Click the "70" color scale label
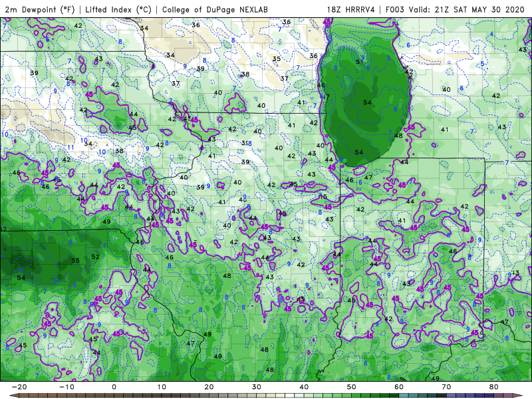 point(446,387)
